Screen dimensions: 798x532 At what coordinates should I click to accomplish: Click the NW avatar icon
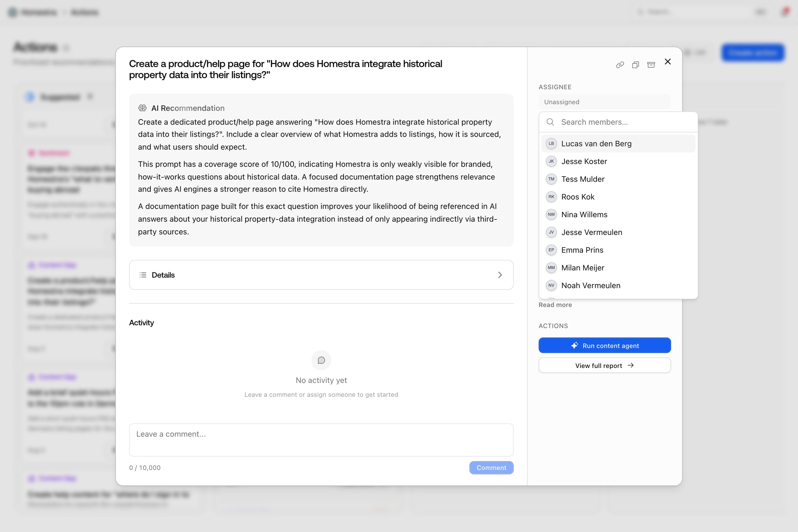pyautogui.click(x=551, y=214)
